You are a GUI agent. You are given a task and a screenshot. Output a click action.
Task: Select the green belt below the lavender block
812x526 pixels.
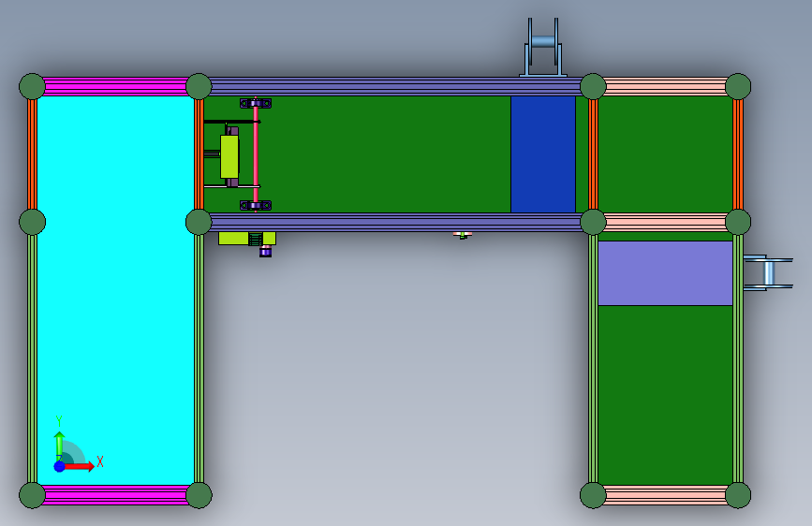[666, 395]
